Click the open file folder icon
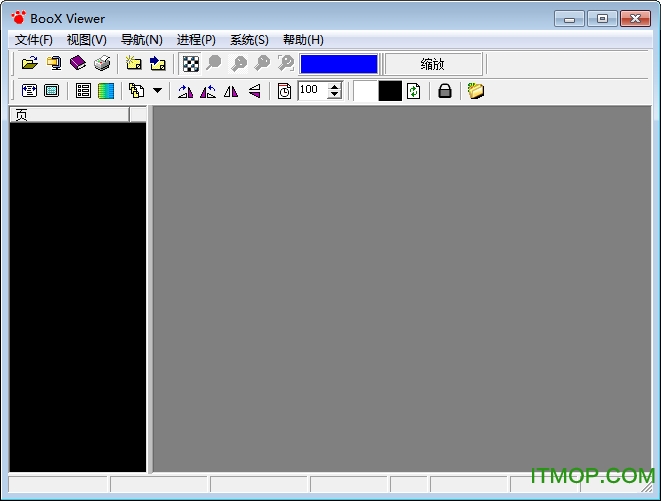Screen dimensions: 661x501 pos(30,64)
